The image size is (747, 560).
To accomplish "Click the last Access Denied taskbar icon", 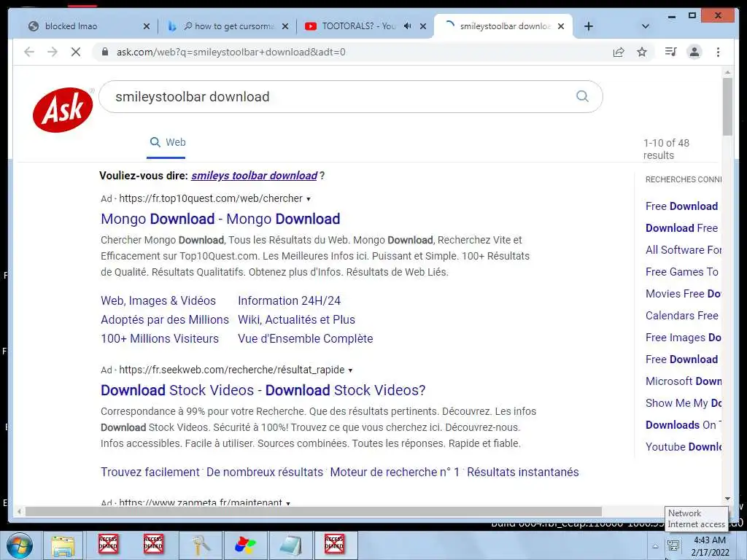I will pyautogui.click(x=334, y=544).
